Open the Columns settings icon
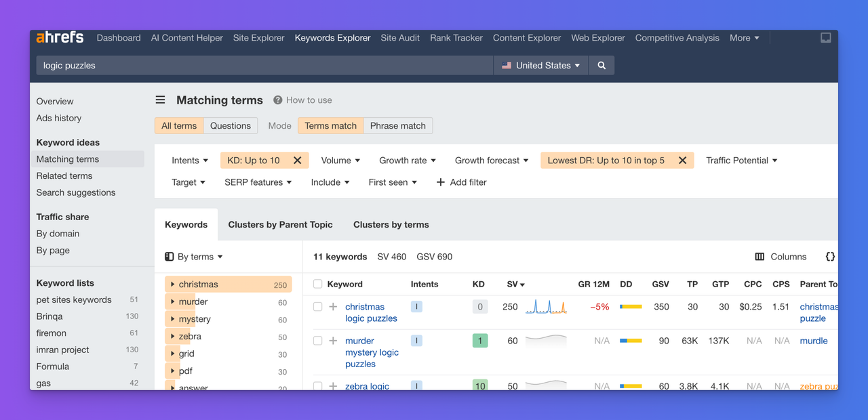The height and width of the screenshot is (420, 868). pyautogui.click(x=759, y=257)
